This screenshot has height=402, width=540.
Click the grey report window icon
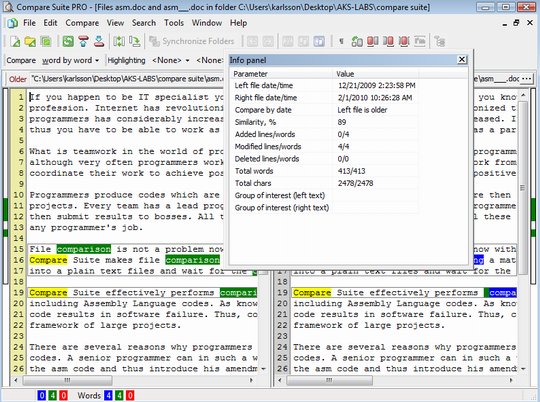click(419, 42)
